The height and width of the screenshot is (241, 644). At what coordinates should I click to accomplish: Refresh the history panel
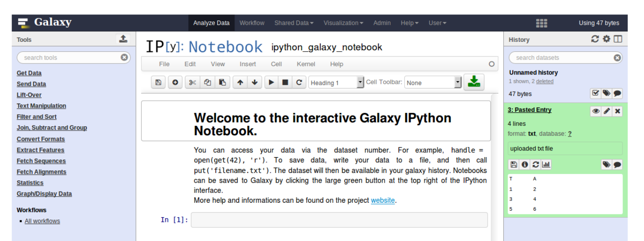tap(595, 39)
